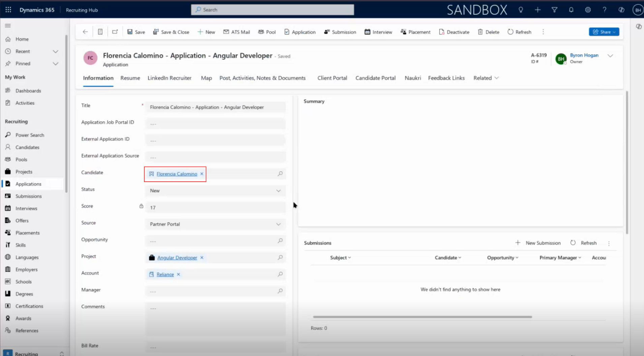The image size is (644, 356).
Task: Open the Related tab dropdown
Action: [486, 78]
